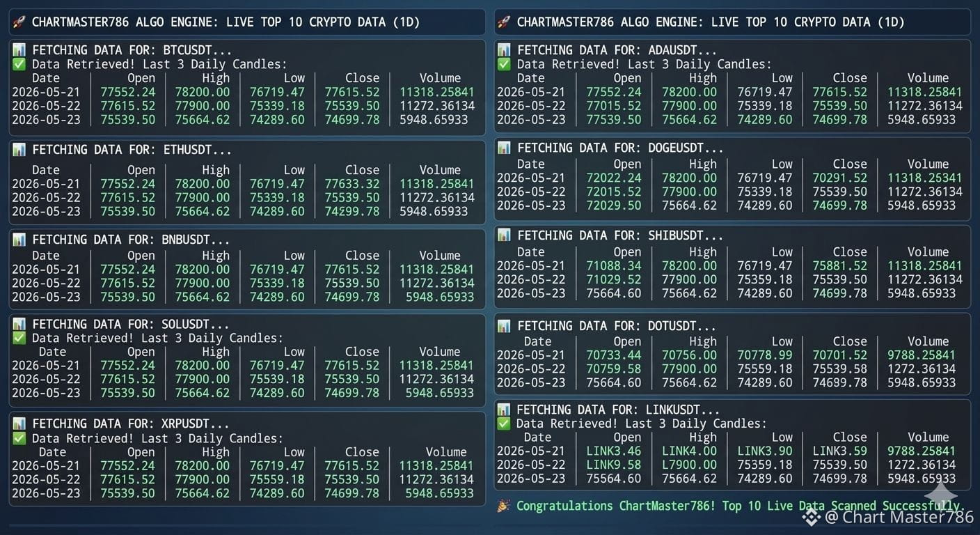
Task: Click the SHIBUSDT open value 71029.52
Action: (x=614, y=279)
